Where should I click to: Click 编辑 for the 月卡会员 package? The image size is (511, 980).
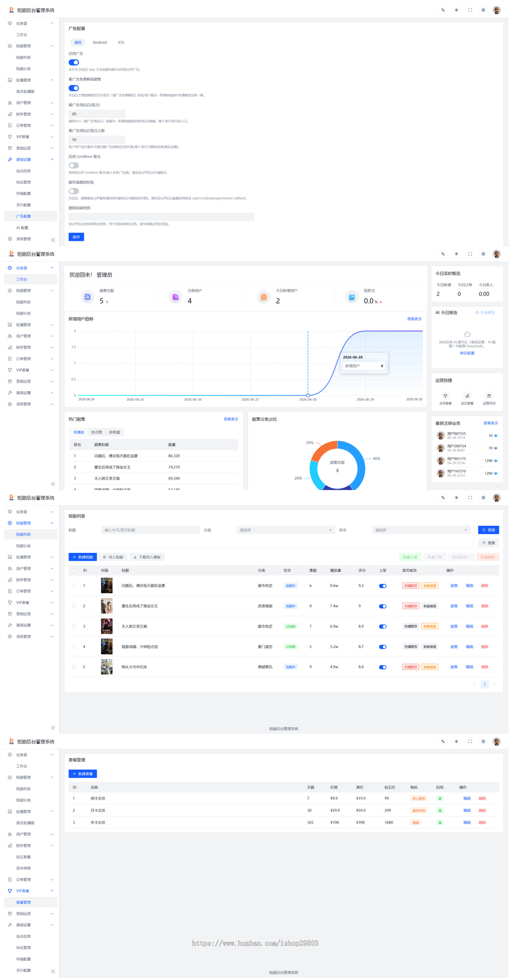point(467,810)
